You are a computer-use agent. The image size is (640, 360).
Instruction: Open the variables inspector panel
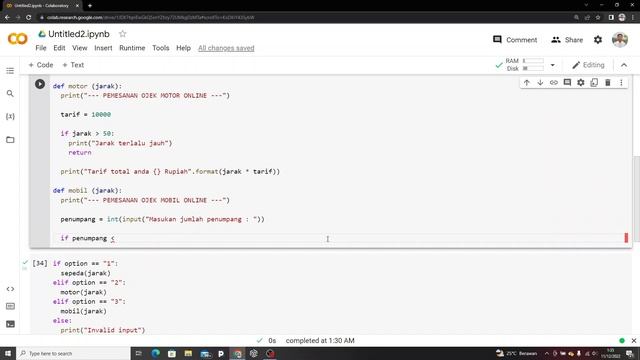tap(10, 116)
